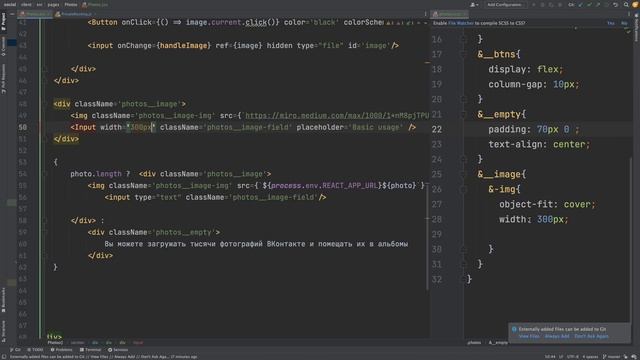Click the notification icon on status bar left
640x360 pixels.
click(4, 357)
